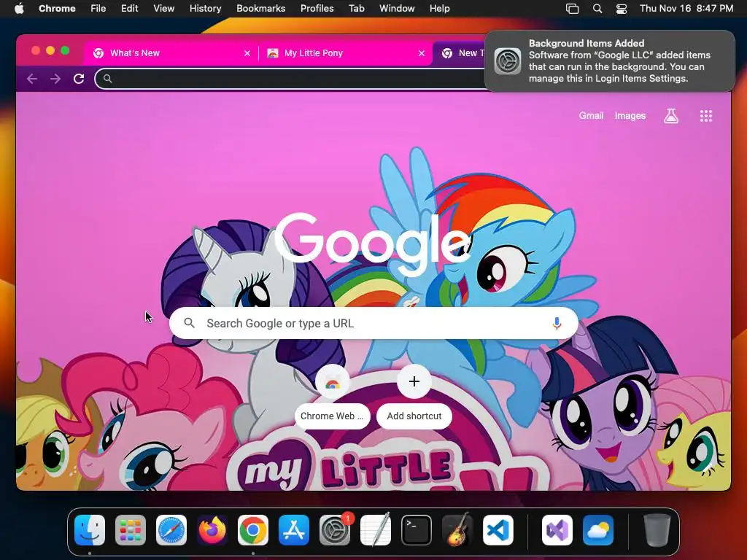The height and width of the screenshot is (560, 747).
Task: Open the Gmail link
Action: (x=591, y=116)
